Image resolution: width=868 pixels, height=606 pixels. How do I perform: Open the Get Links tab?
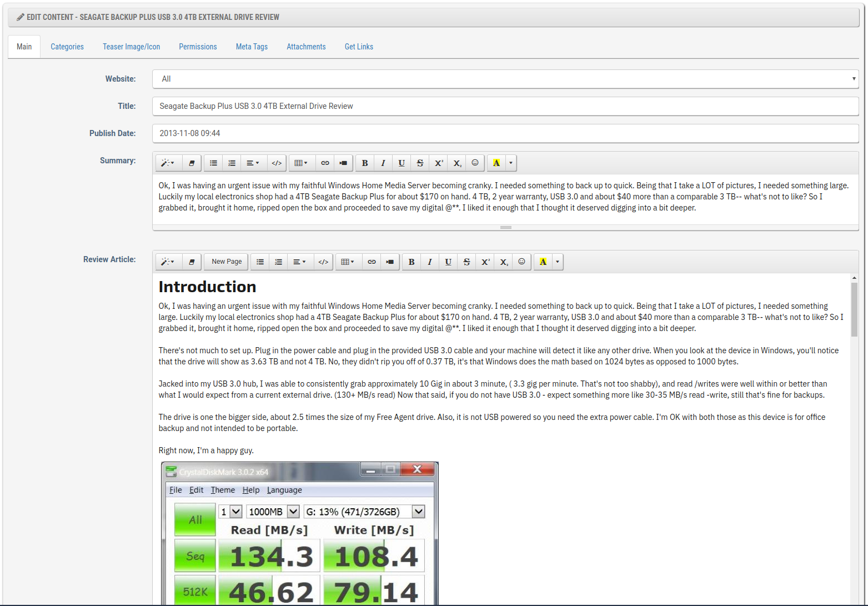[359, 47]
